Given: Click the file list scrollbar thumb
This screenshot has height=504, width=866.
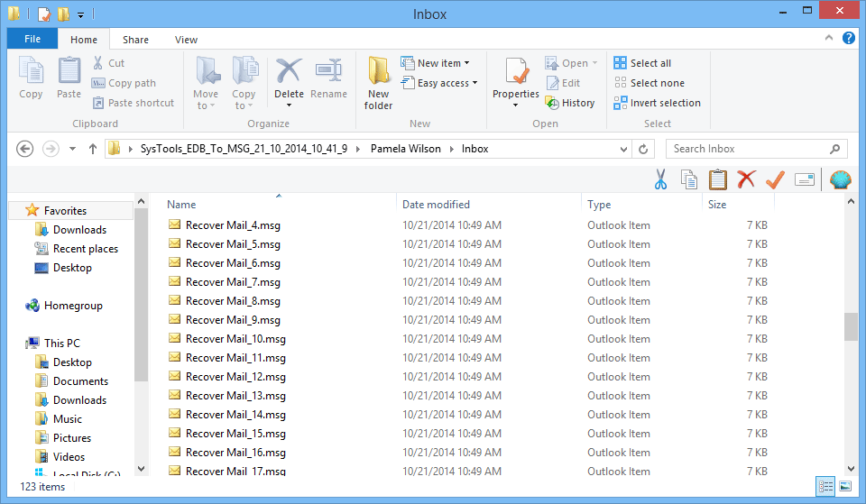Looking at the screenshot, I should (851, 326).
